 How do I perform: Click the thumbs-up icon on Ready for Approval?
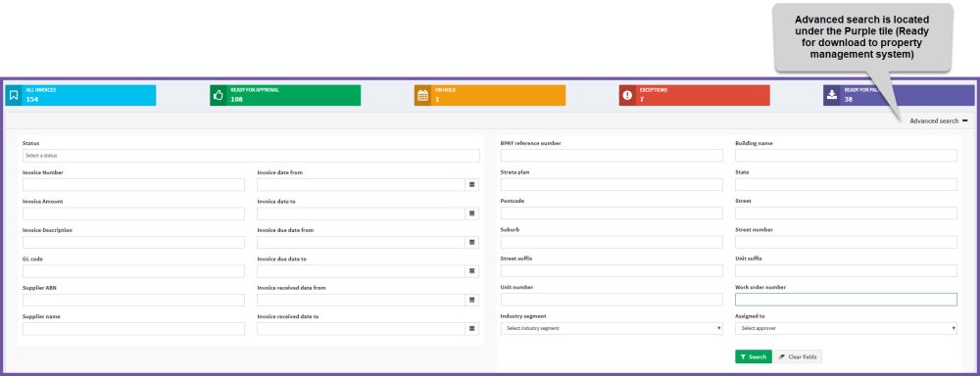tap(219, 96)
